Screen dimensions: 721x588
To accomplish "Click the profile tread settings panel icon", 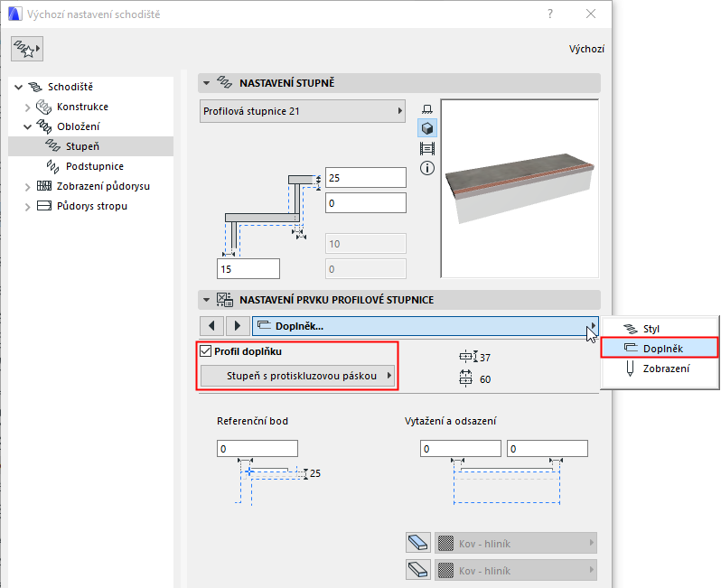I will pos(225,300).
